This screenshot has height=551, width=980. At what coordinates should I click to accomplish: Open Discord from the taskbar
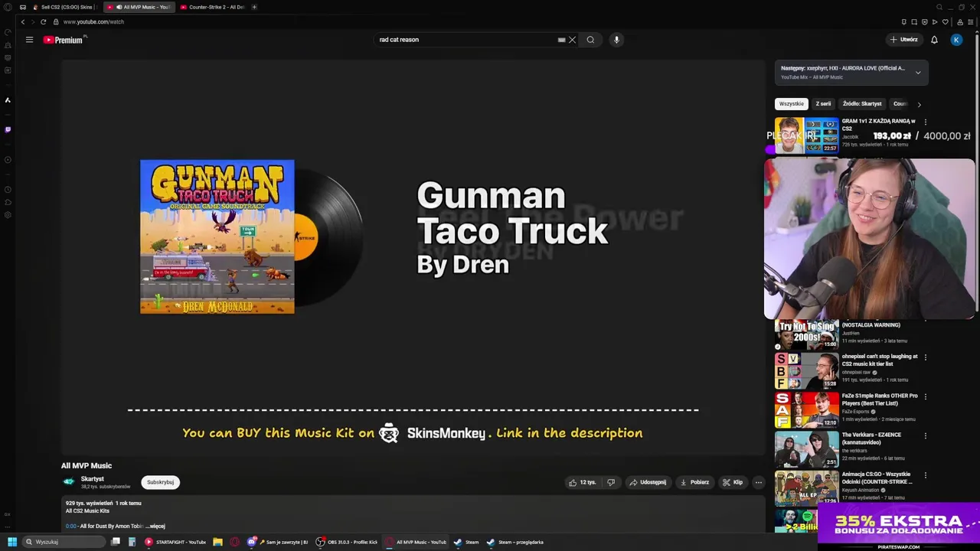tap(251, 542)
